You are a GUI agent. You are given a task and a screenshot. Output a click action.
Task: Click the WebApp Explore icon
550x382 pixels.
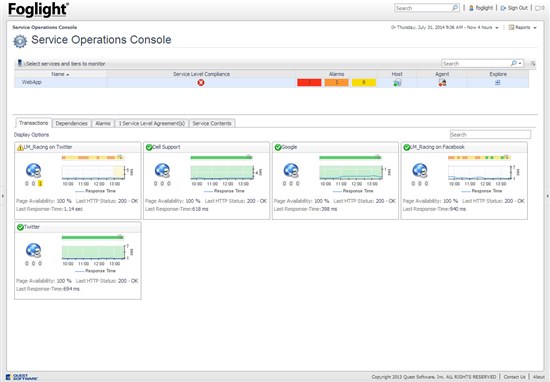click(497, 83)
